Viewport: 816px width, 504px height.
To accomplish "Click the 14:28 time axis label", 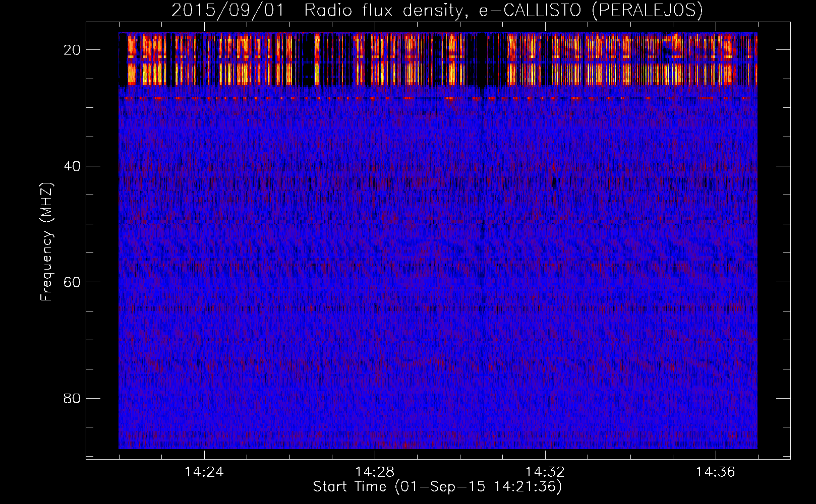I will click(x=374, y=472).
